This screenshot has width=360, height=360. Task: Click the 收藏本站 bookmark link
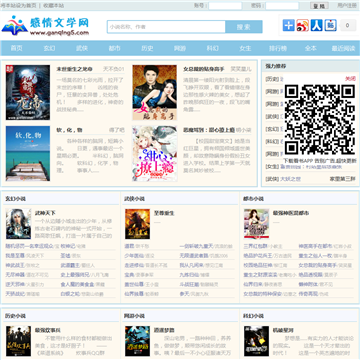click(x=54, y=6)
